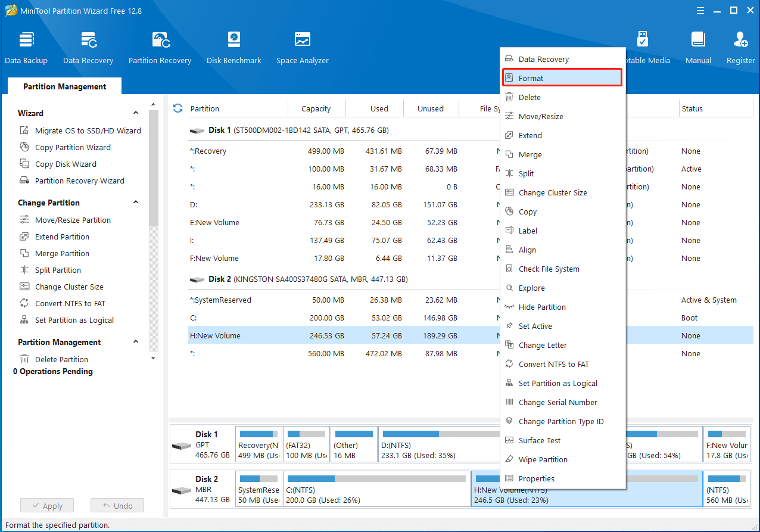
Task: Sort by the Capacity column header
Action: pyautogui.click(x=316, y=108)
